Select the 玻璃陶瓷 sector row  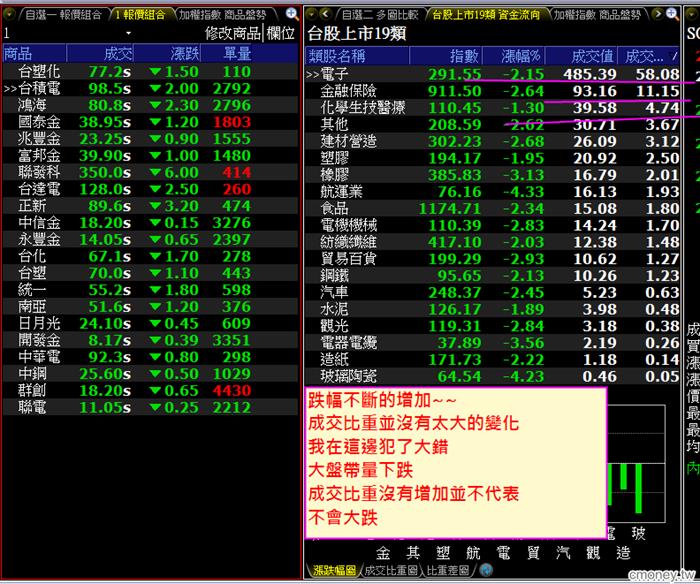(493, 376)
